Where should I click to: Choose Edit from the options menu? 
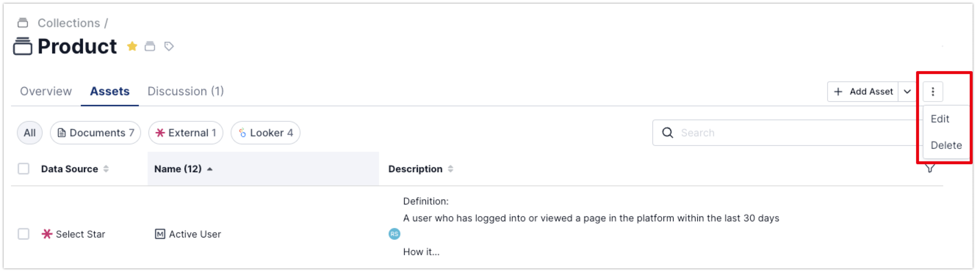coord(940,119)
